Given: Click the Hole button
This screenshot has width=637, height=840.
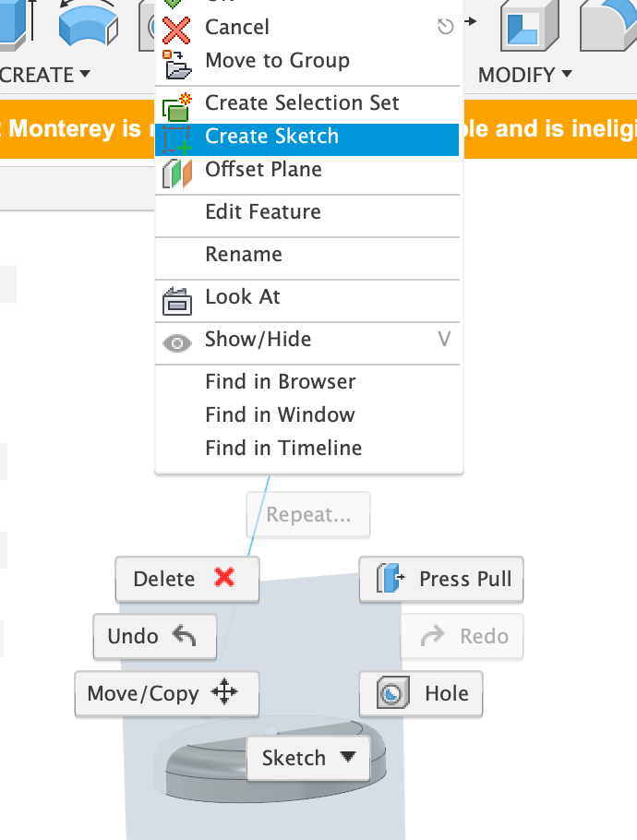Looking at the screenshot, I should [421, 694].
